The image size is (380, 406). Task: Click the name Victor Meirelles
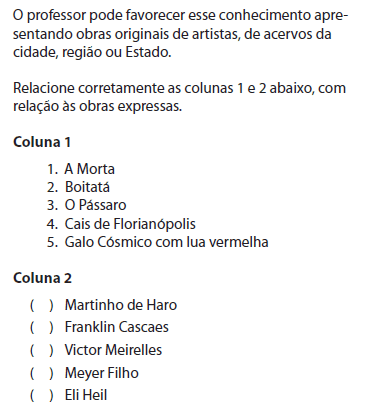pyautogui.click(x=113, y=350)
